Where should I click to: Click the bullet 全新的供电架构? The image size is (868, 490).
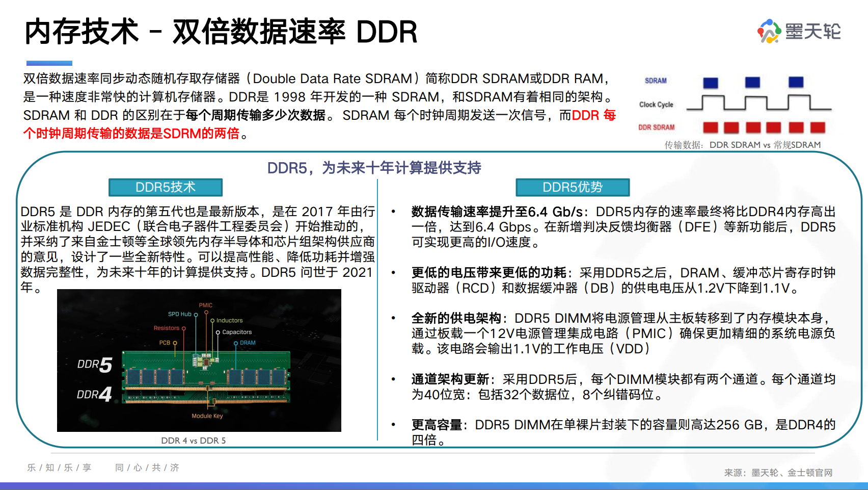pyautogui.click(x=456, y=318)
